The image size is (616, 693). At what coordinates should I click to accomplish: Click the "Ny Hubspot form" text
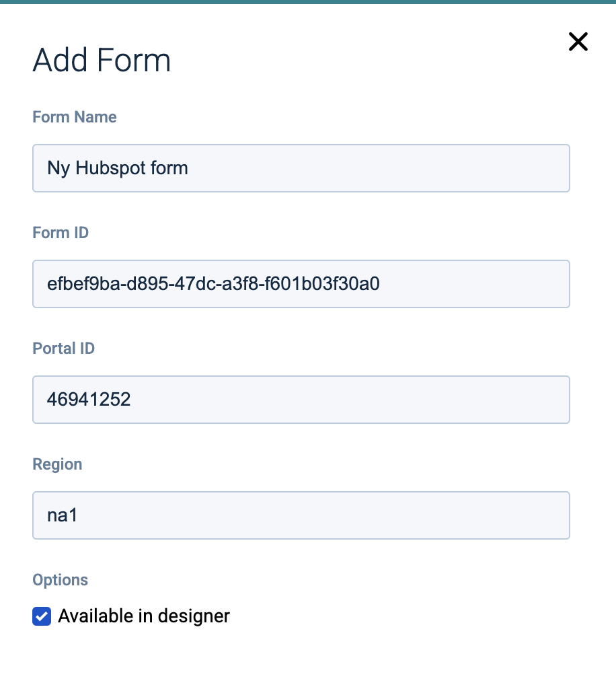[118, 168]
